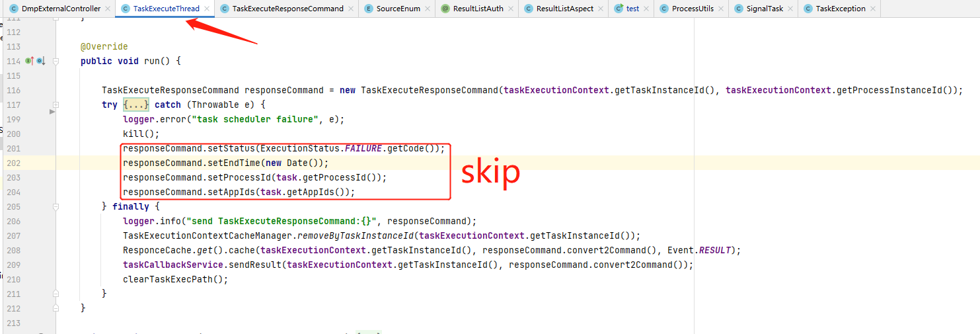Click line number 208 in the gutter
980x334 pixels.
pyautogui.click(x=13, y=250)
